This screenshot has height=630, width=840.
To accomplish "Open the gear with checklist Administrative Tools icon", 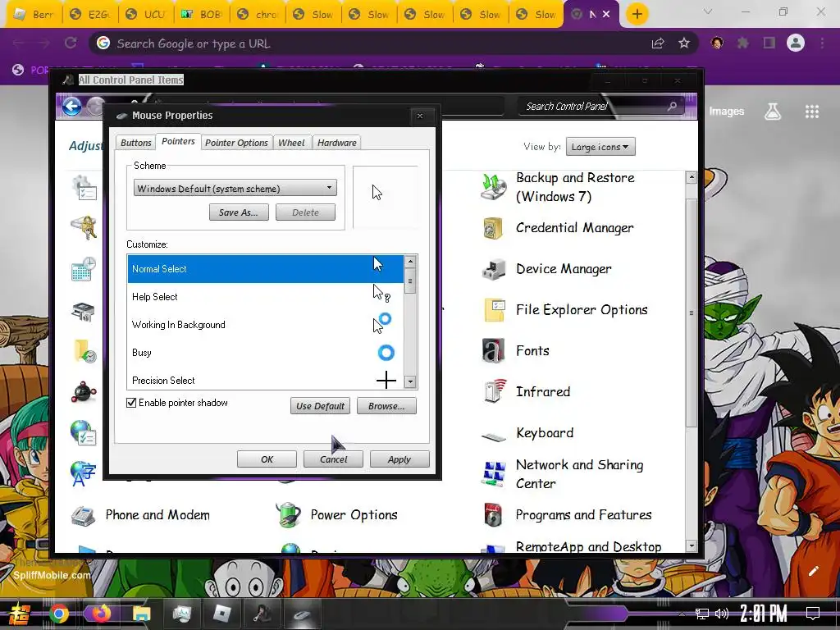I will pos(84,187).
